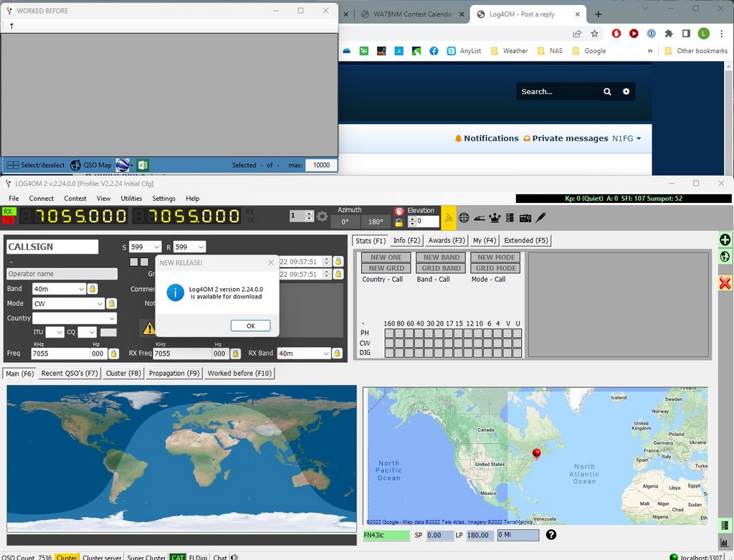Viewport: 734px width, 560px height.
Task: Toggle the Mode lock icon
Action: (x=111, y=303)
